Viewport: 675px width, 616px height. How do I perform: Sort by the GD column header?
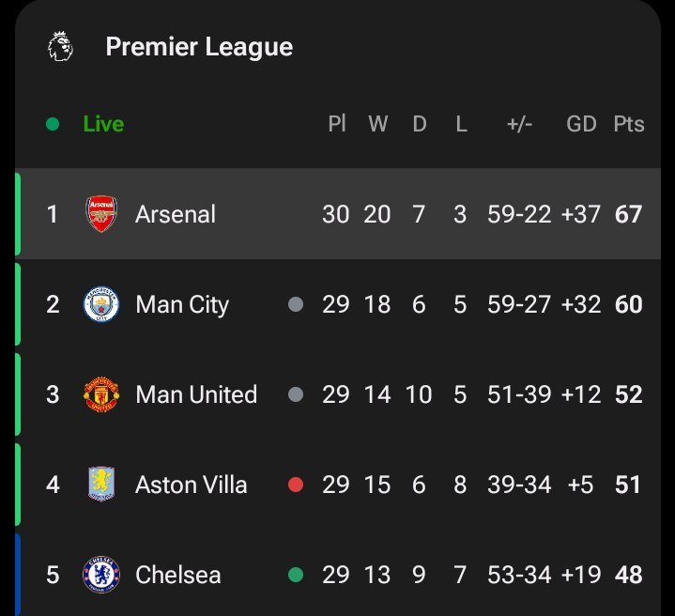581,124
